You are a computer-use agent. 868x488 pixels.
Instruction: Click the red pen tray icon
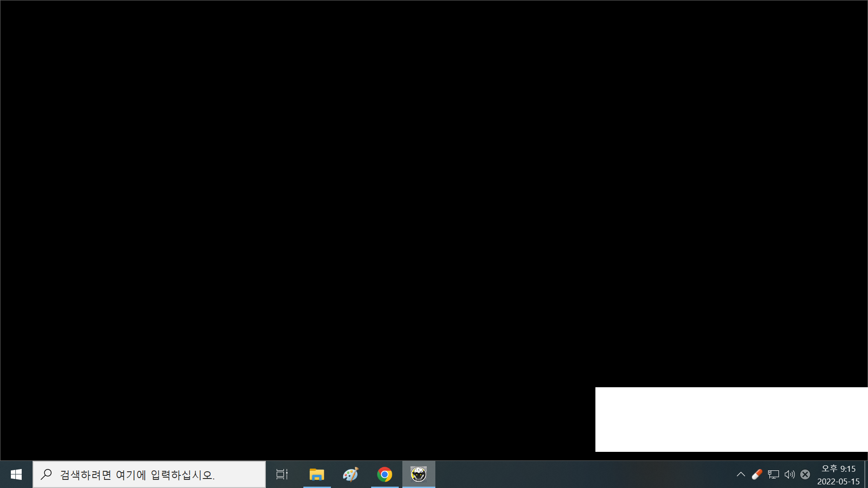pyautogui.click(x=757, y=474)
